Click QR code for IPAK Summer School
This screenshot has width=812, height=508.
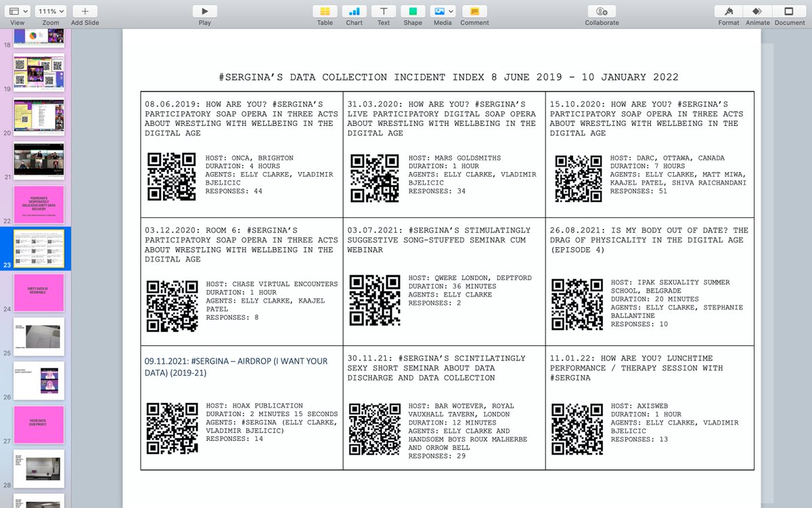tap(577, 304)
